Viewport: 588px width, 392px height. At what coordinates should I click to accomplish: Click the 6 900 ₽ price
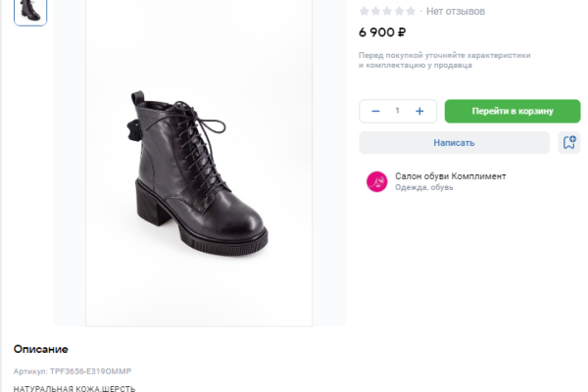[x=382, y=31]
